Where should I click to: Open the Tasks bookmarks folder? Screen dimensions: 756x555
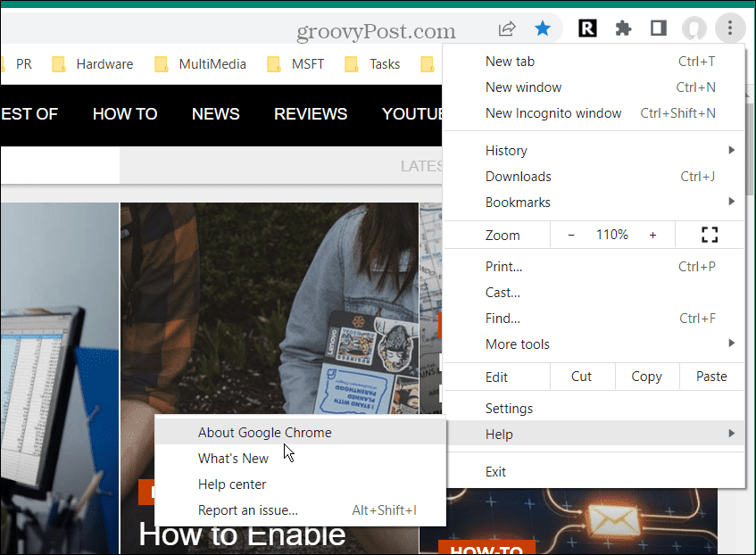click(x=372, y=64)
